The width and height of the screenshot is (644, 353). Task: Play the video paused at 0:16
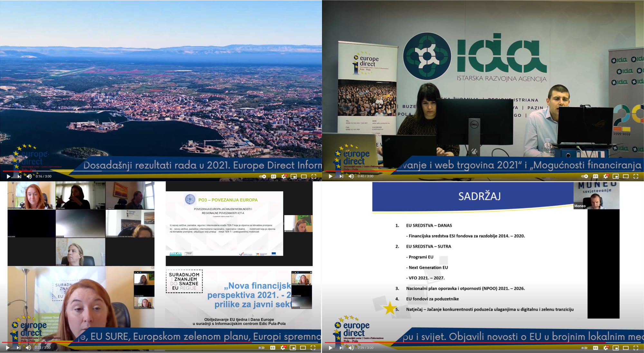[8, 176]
